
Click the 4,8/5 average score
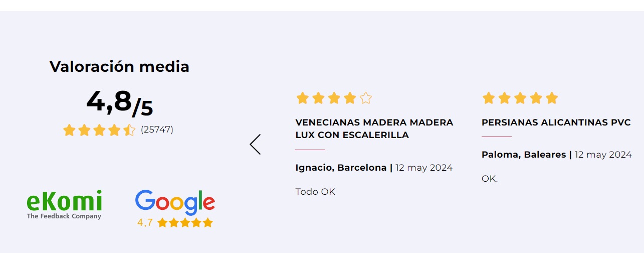point(119,103)
